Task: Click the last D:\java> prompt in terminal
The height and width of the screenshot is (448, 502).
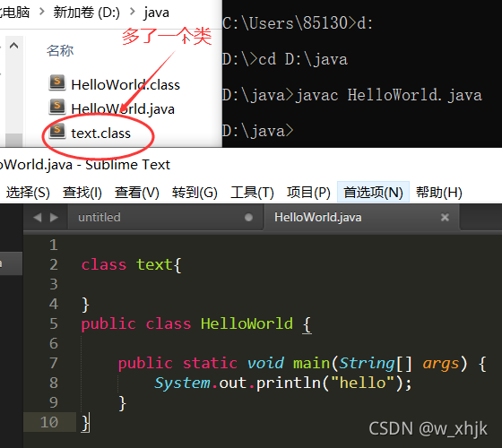Action: click(x=258, y=131)
